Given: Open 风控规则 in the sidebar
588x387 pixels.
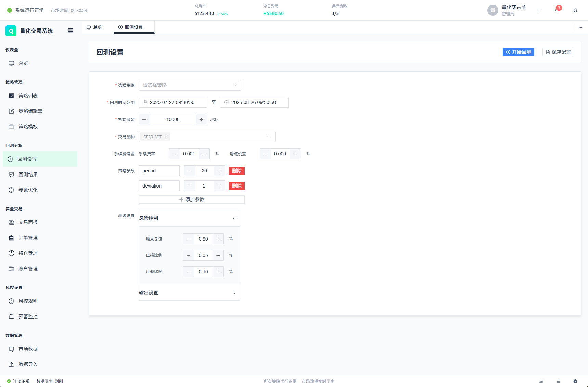Looking at the screenshot, I should click(40, 301).
